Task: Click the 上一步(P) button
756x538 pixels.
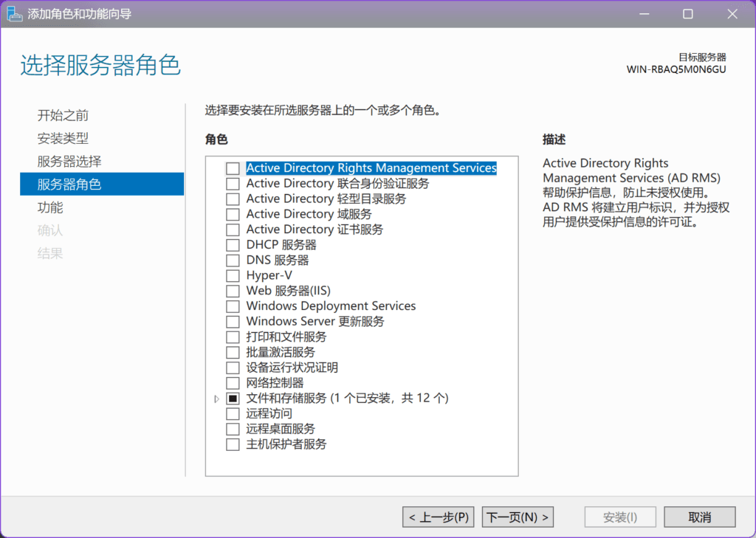Action: point(439,517)
